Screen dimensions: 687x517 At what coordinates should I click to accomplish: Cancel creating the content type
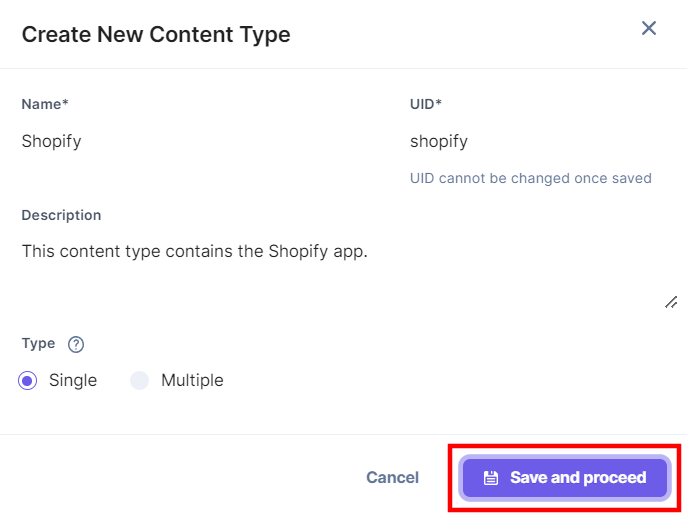[x=393, y=478]
